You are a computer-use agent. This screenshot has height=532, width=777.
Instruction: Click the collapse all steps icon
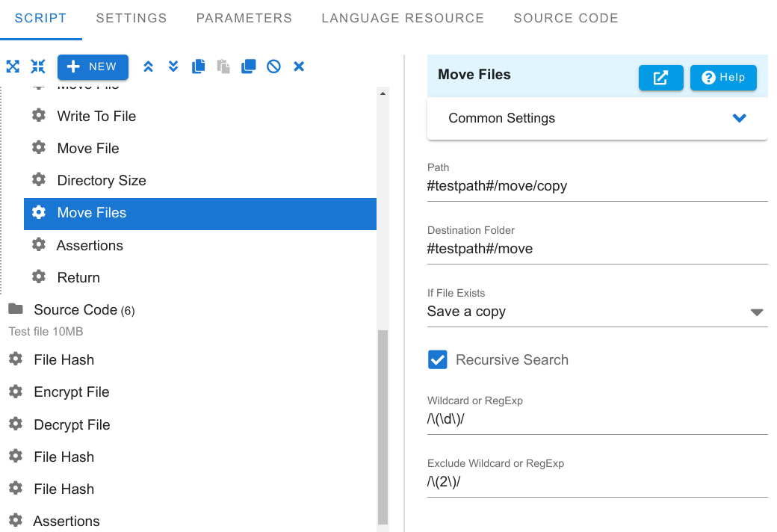(x=38, y=66)
